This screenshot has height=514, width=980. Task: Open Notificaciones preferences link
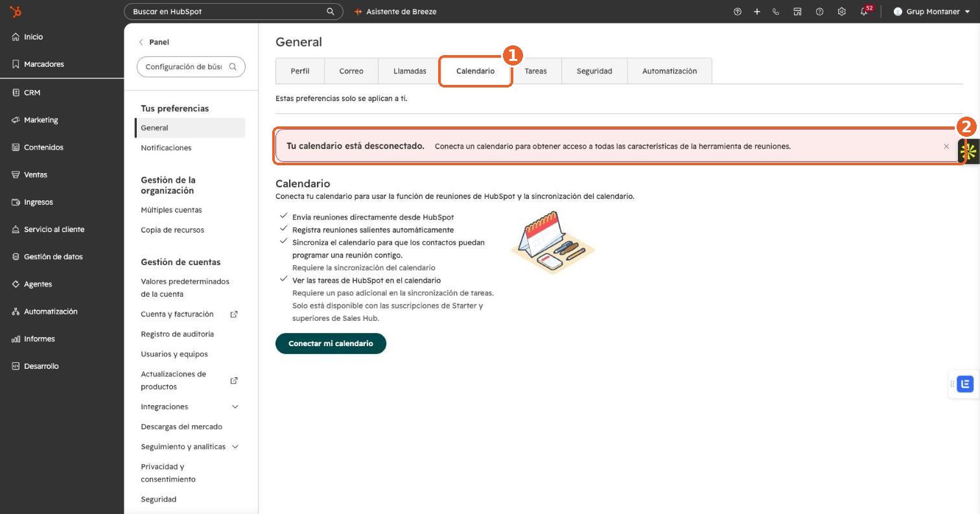point(166,148)
